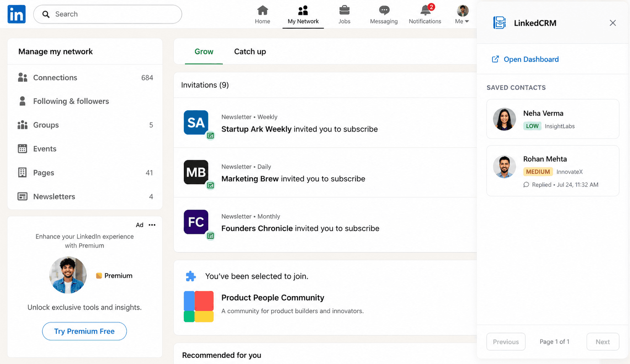The image size is (630, 364).
Task: Click the Rohan Mehta contact name
Action: pos(545,159)
